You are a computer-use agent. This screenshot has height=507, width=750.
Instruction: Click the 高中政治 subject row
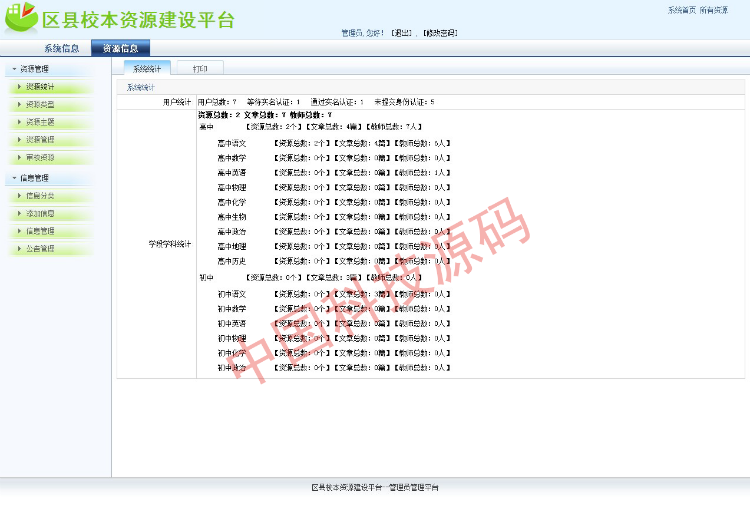[x=333, y=231]
